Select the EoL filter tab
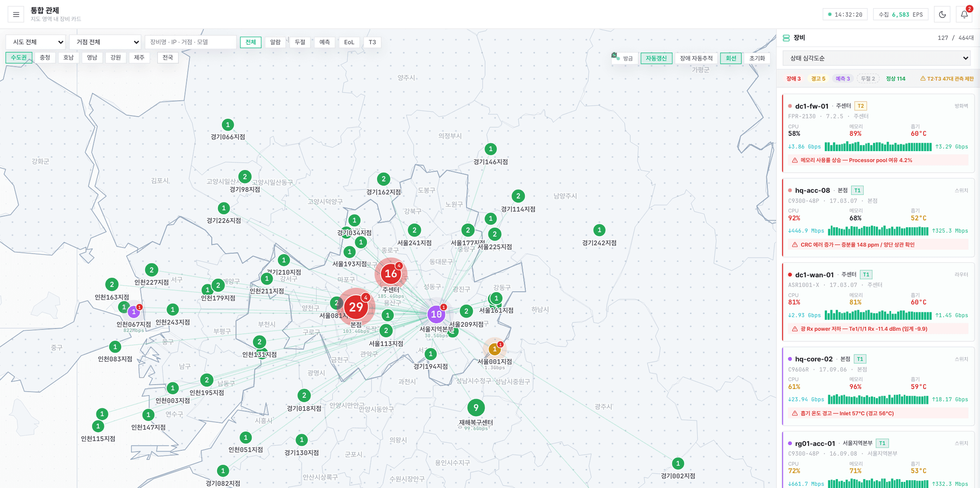The image size is (980, 488). point(349,42)
